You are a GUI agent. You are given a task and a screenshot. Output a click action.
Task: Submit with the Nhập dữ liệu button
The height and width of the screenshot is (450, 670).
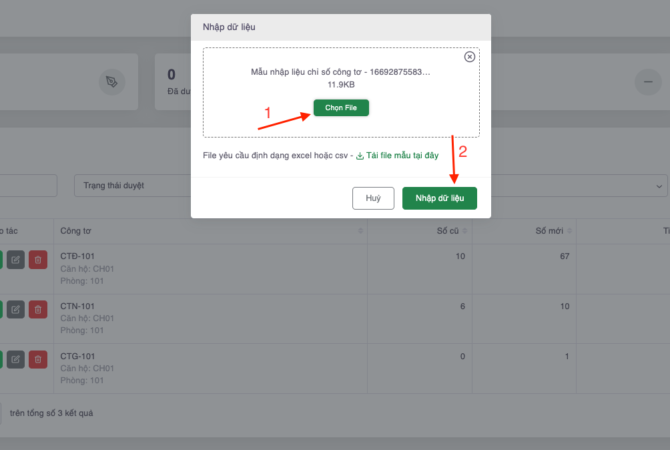[x=439, y=198]
